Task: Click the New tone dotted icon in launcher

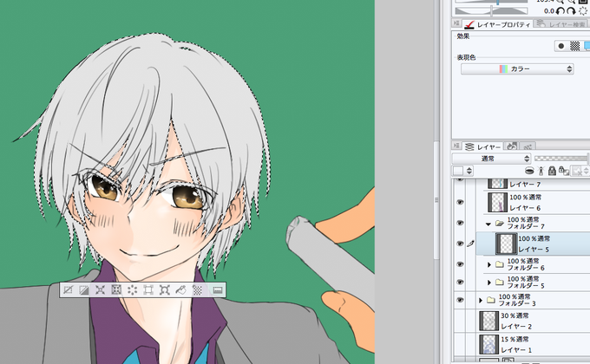Action: (197, 290)
